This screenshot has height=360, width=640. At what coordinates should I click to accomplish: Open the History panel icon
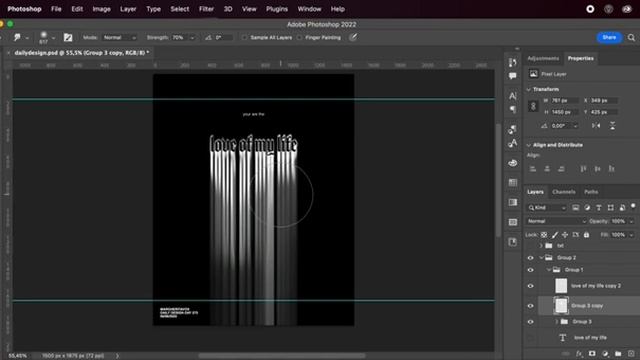click(513, 62)
